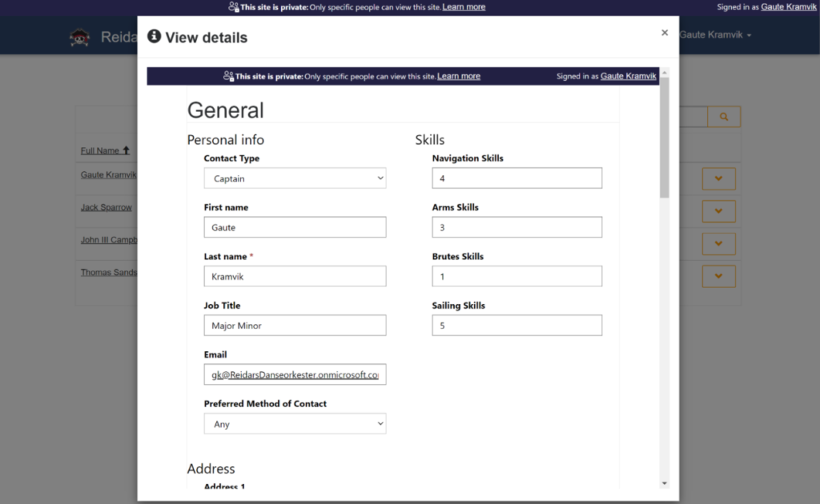Click the First name field
This screenshot has width=820, height=504.
click(x=295, y=227)
